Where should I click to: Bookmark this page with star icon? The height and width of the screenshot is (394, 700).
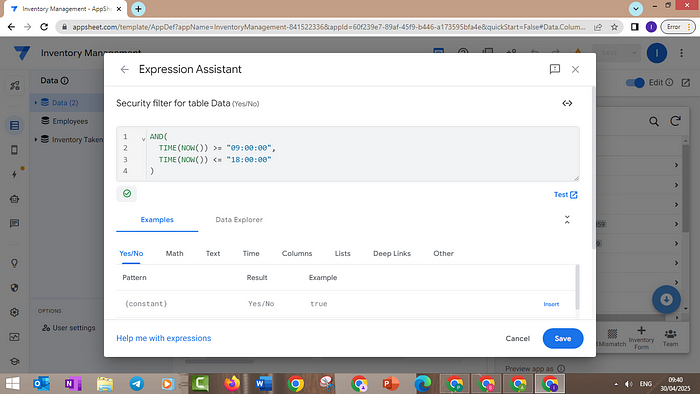(614, 27)
